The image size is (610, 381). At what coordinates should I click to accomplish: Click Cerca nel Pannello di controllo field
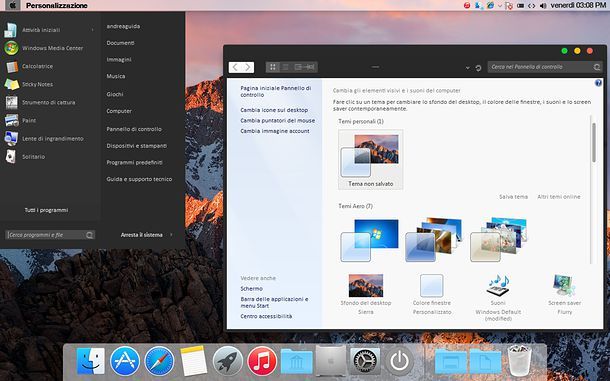545,67
